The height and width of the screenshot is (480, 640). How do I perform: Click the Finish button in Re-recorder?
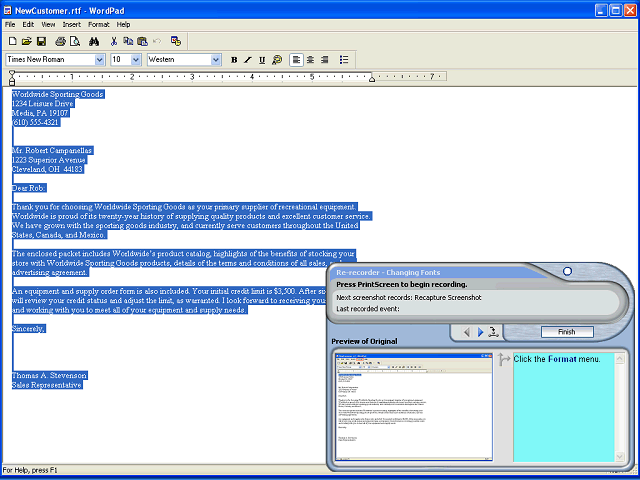click(567, 332)
